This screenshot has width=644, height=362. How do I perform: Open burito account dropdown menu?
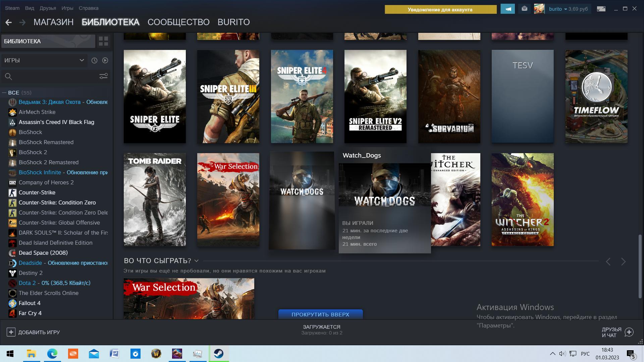click(566, 9)
